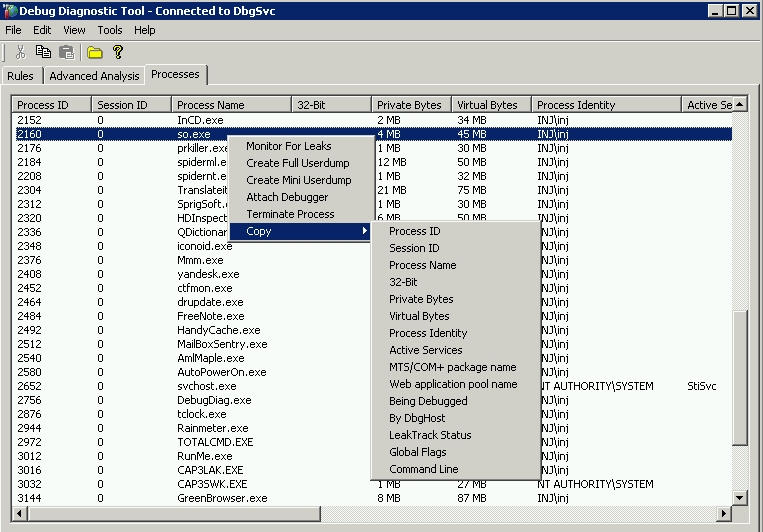This screenshot has height=532, width=763.
Task: Switch to the Rules tab
Action: click(20, 76)
